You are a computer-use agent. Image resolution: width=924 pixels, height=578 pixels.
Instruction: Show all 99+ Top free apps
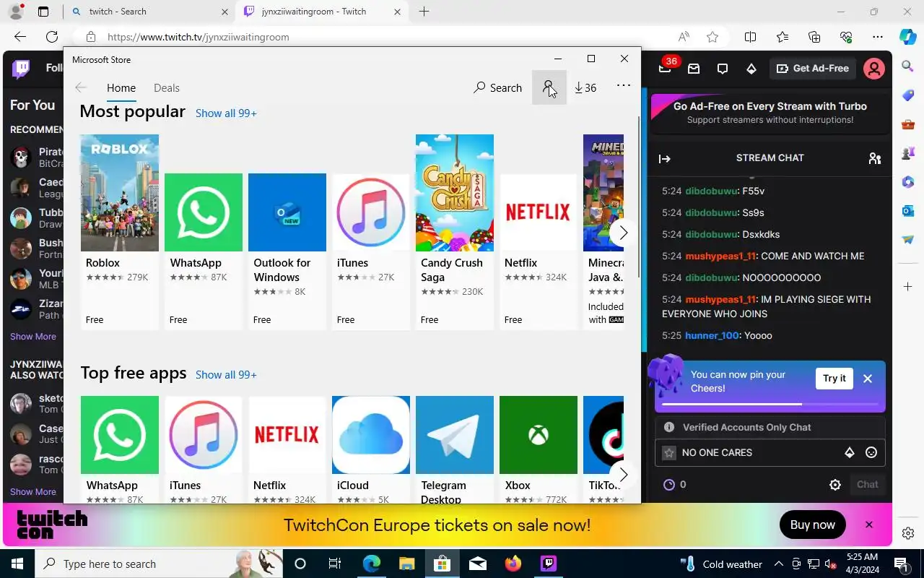226,375
